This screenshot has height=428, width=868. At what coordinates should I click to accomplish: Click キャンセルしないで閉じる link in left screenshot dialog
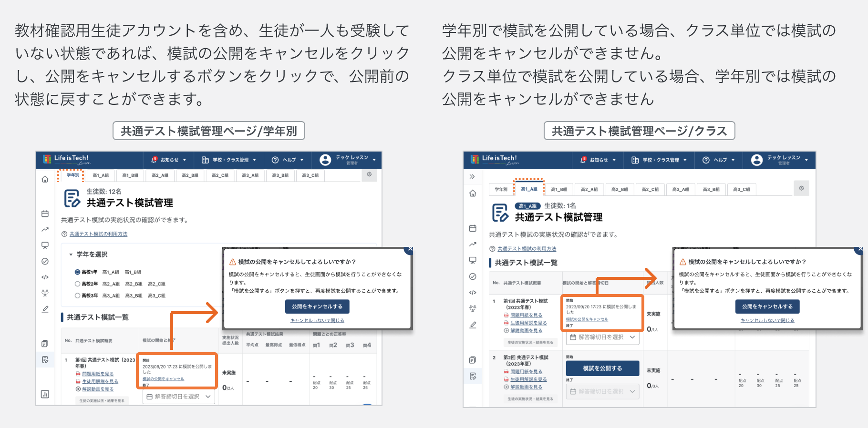click(x=317, y=320)
